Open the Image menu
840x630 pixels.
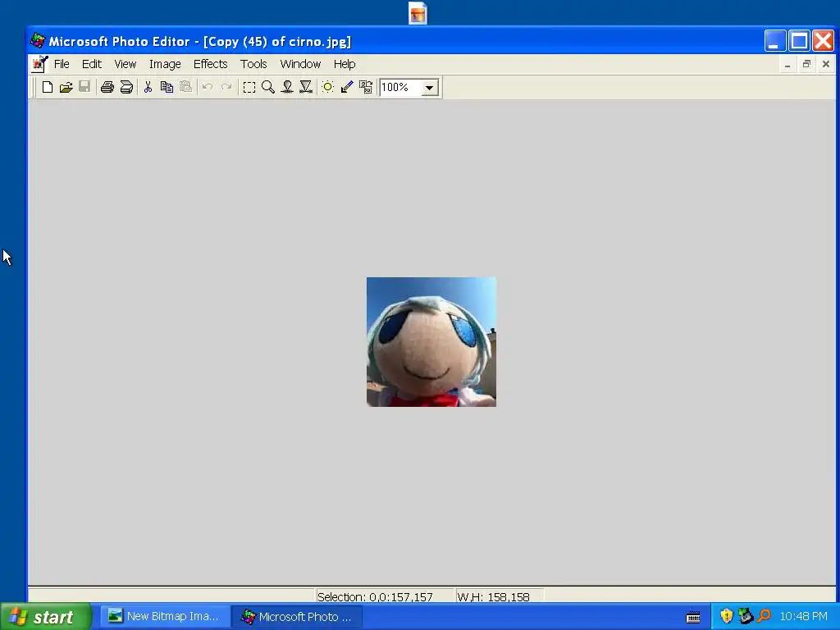(x=165, y=64)
